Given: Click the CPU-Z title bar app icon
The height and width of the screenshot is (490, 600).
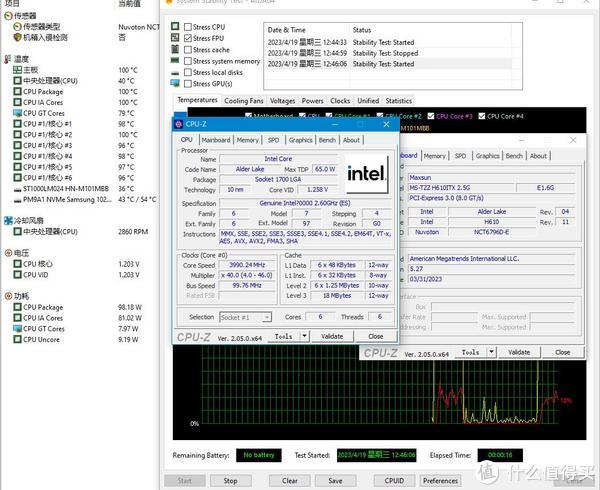Looking at the screenshot, I should coord(178,124).
